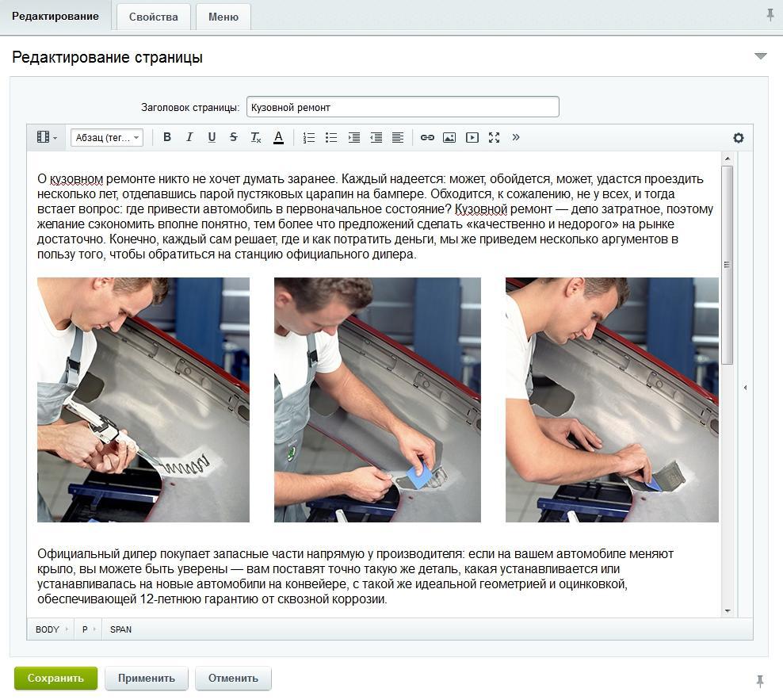The height and width of the screenshot is (700, 783).
Task: Insert a video into the page
Action: tap(472, 137)
